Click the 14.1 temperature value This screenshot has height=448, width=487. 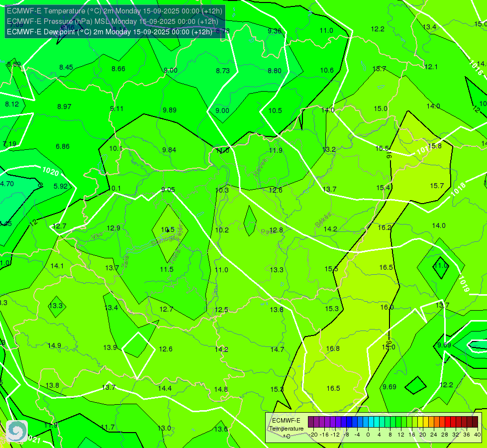[57, 266]
